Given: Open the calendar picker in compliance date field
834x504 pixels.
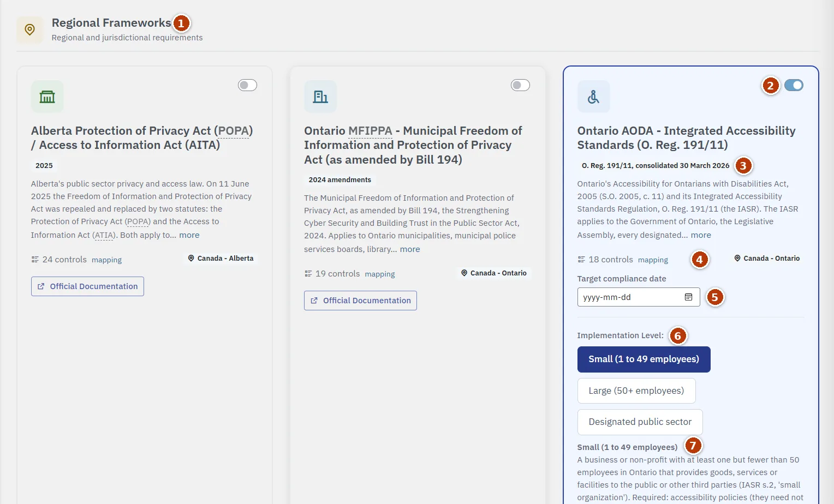Looking at the screenshot, I should [688, 297].
